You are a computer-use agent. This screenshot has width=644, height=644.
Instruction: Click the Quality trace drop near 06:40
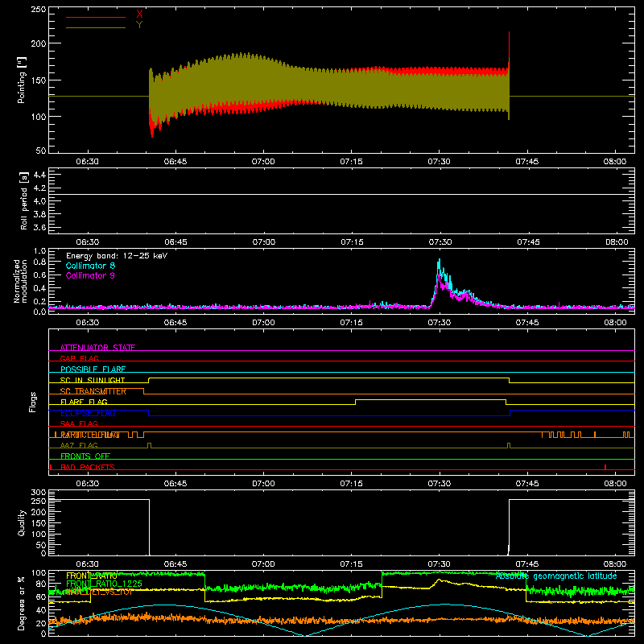149,527
